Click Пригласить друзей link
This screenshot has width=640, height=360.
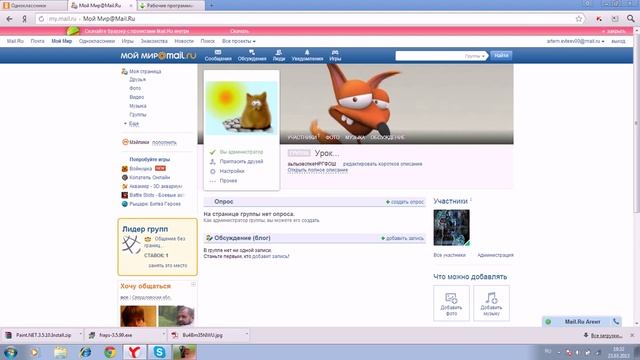pyautogui.click(x=241, y=162)
